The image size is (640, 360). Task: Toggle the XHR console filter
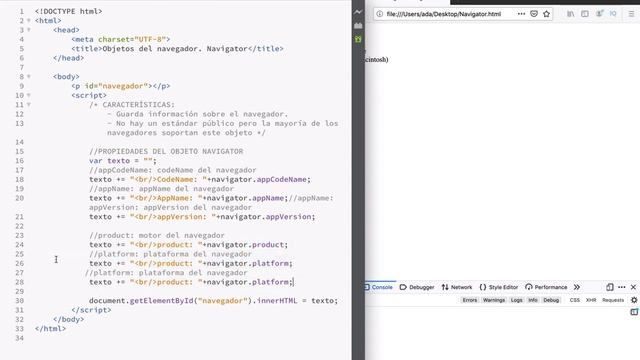pos(591,300)
